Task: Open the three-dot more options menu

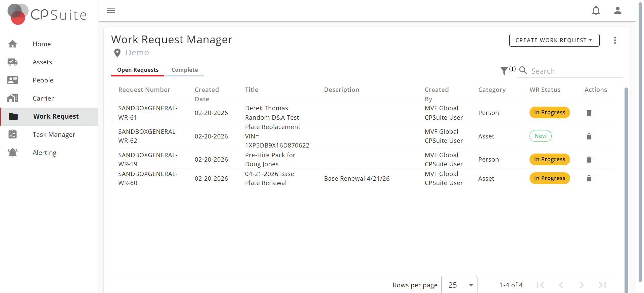Action: click(x=615, y=40)
